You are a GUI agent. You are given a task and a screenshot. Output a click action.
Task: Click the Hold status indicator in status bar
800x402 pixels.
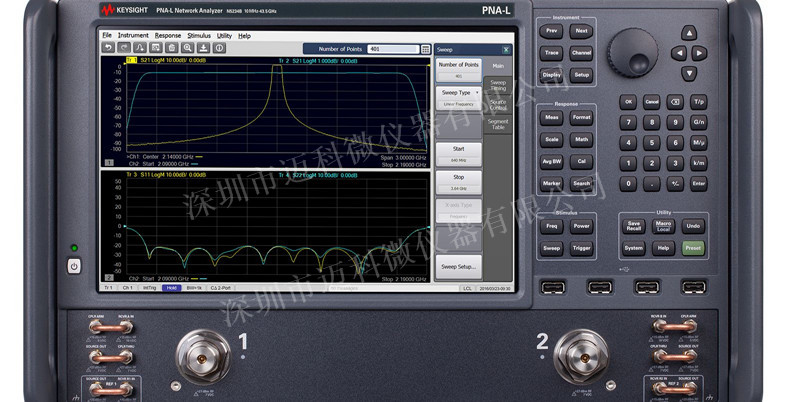click(171, 288)
